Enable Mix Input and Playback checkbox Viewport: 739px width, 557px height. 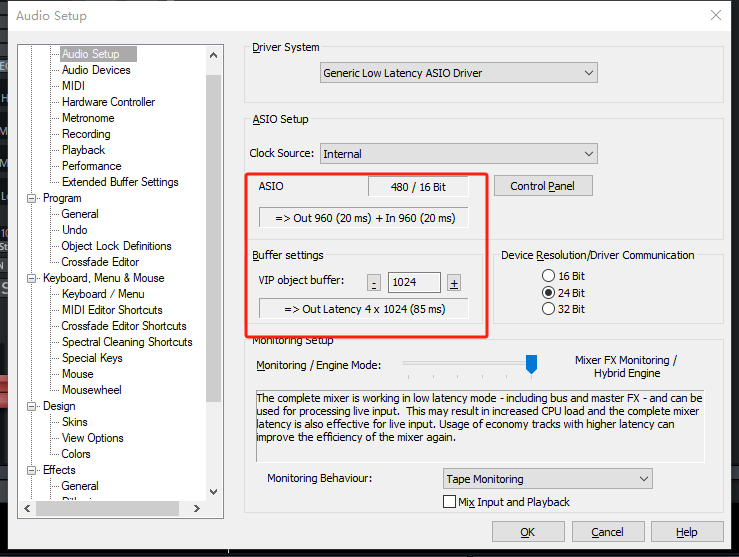coord(449,502)
